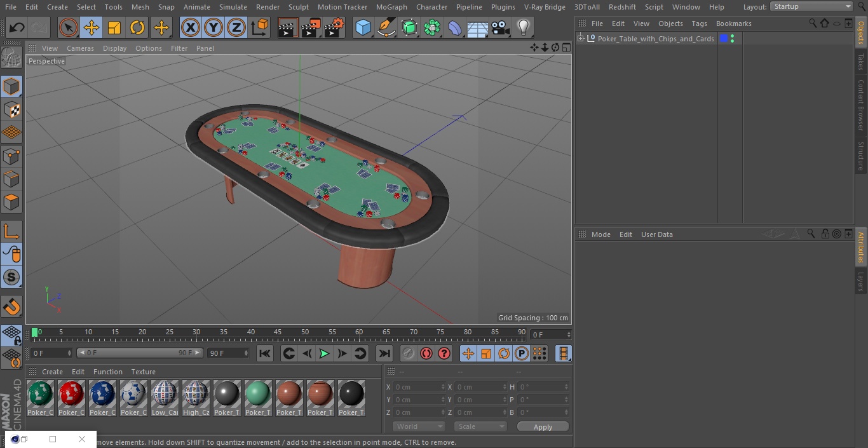Add a Floor environment object
The image size is (868, 448).
coord(478,27)
